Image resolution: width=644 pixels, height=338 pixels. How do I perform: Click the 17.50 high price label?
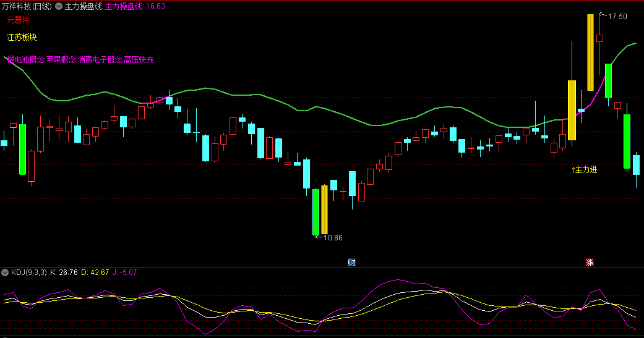(x=617, y=17)
